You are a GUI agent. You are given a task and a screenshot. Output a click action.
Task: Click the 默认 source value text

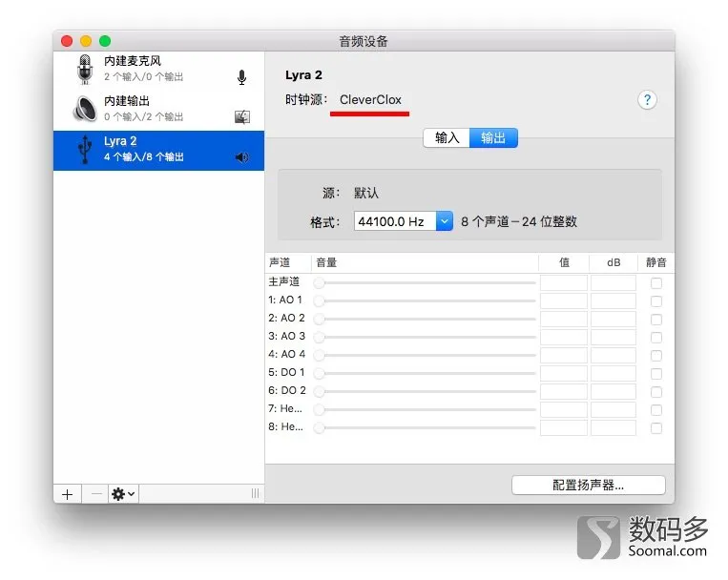point(366,193)
